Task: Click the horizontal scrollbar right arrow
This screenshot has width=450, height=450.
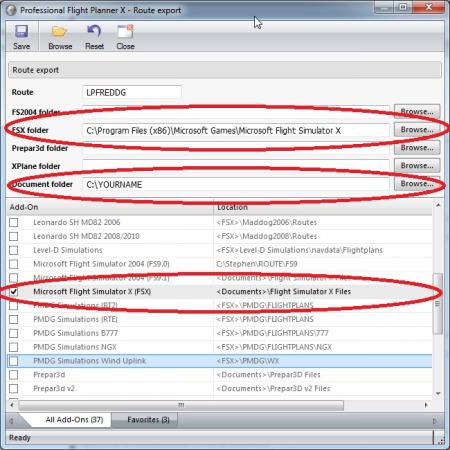Action: [x=426, y=405]
